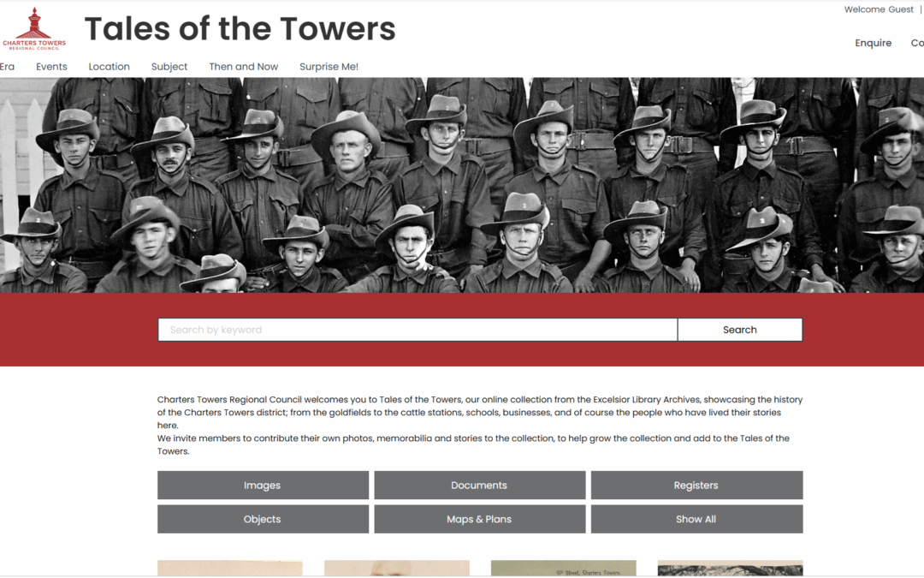Click the soldiers group banner photo

tap(462, 185)
